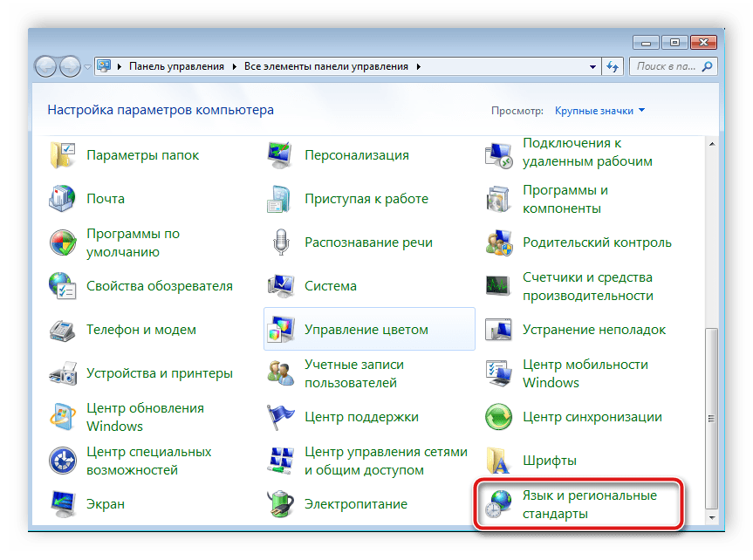753x560 pixels.
Task: Open address bar history dropdown arrow
Action: pyautogui.click(x=592, y=66)
